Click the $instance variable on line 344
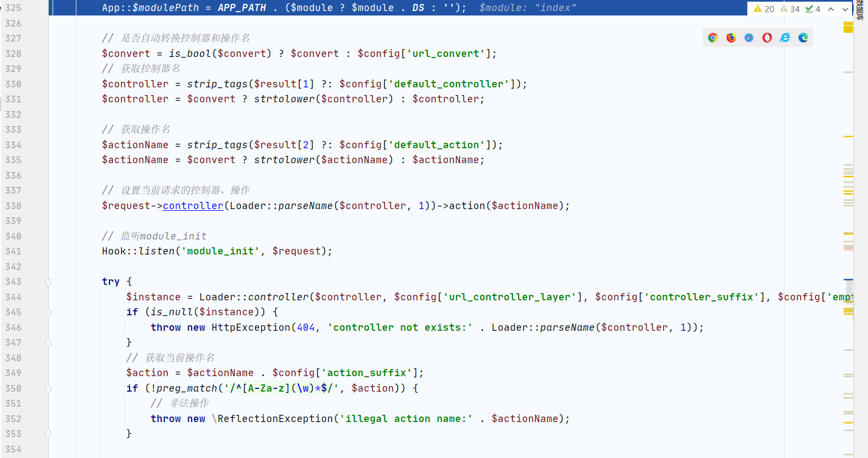This screenshot has height=458, width=868. pyautogui.click(x=153, y=297)
